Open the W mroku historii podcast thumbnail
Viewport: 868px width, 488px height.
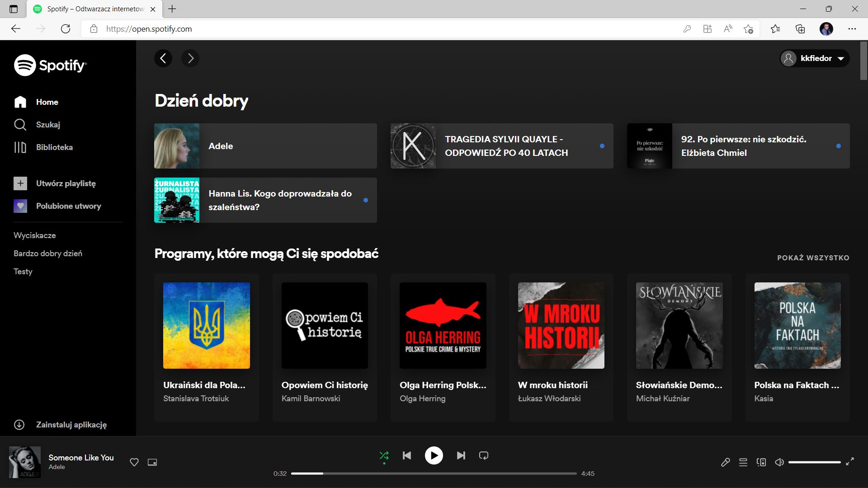[561, 325]
